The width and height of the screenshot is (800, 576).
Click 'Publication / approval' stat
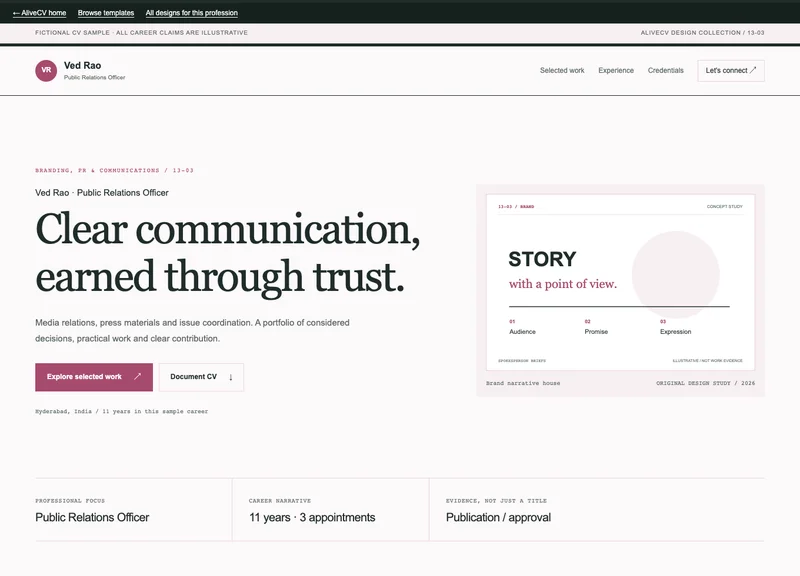pyautogui.click(x=498, y=517)
